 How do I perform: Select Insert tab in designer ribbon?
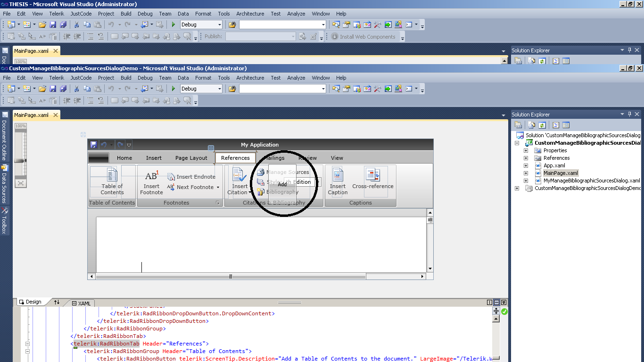[154, 158]
